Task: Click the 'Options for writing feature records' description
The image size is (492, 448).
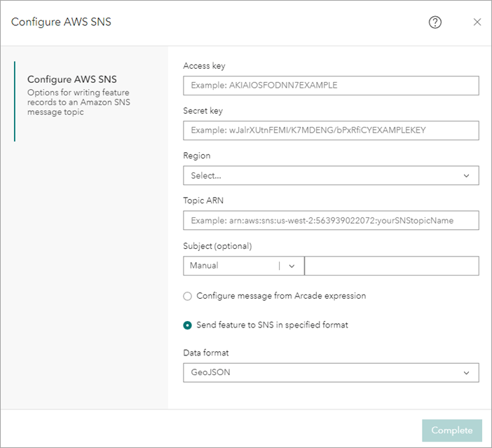Action: (78, 102)
